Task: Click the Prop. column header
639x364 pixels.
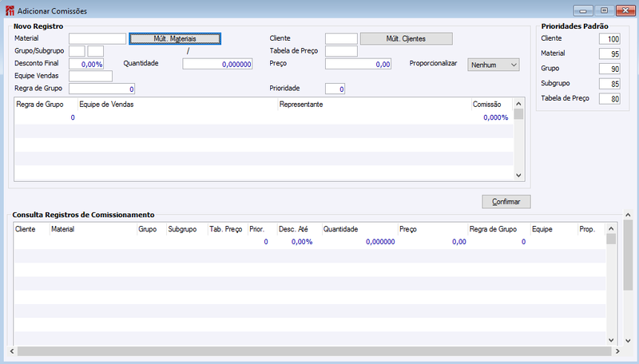Action: click(x=591, y=229)
